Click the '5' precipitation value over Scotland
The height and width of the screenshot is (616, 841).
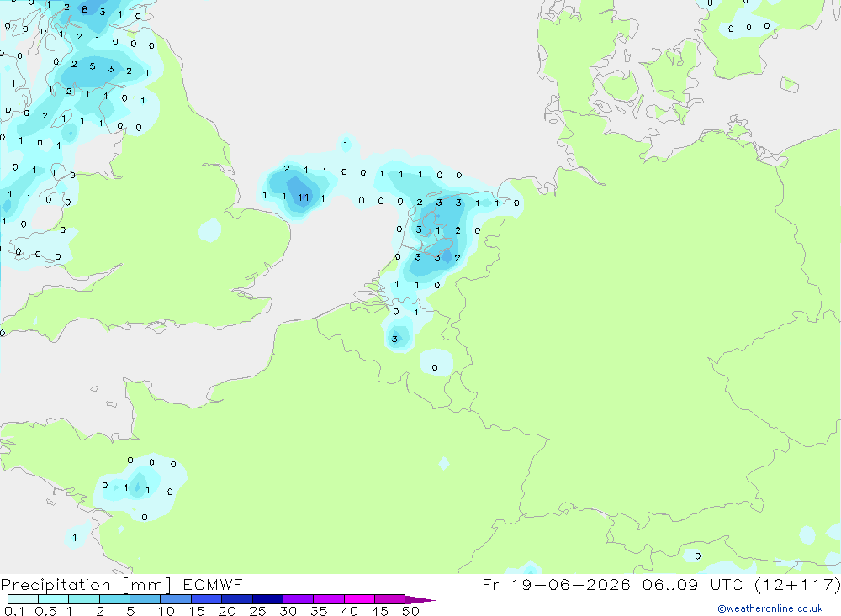click(x=93, y=66)
